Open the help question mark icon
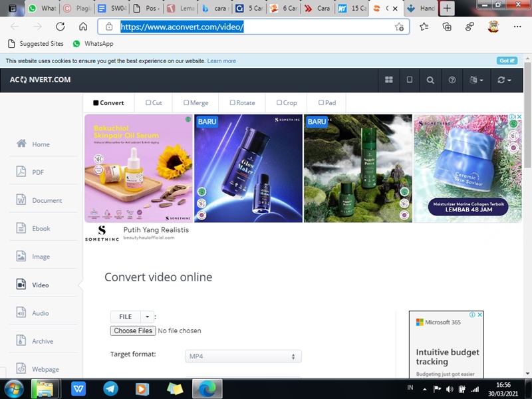 452,80
